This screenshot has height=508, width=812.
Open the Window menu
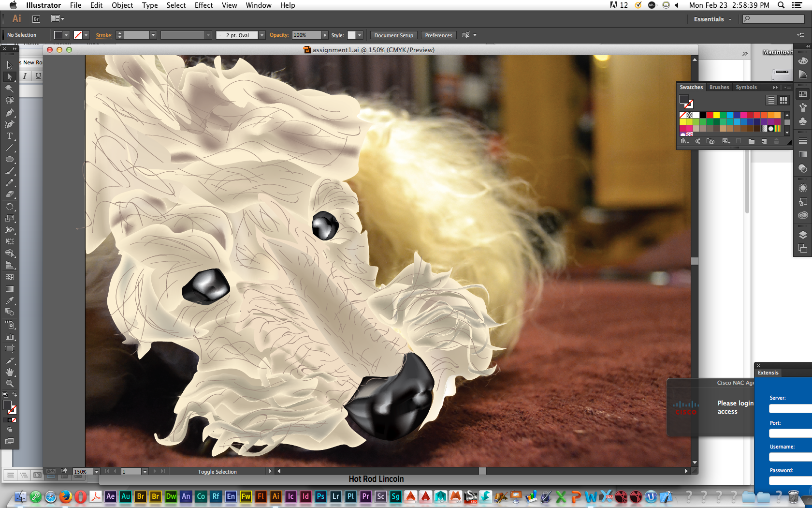[259, 5]
